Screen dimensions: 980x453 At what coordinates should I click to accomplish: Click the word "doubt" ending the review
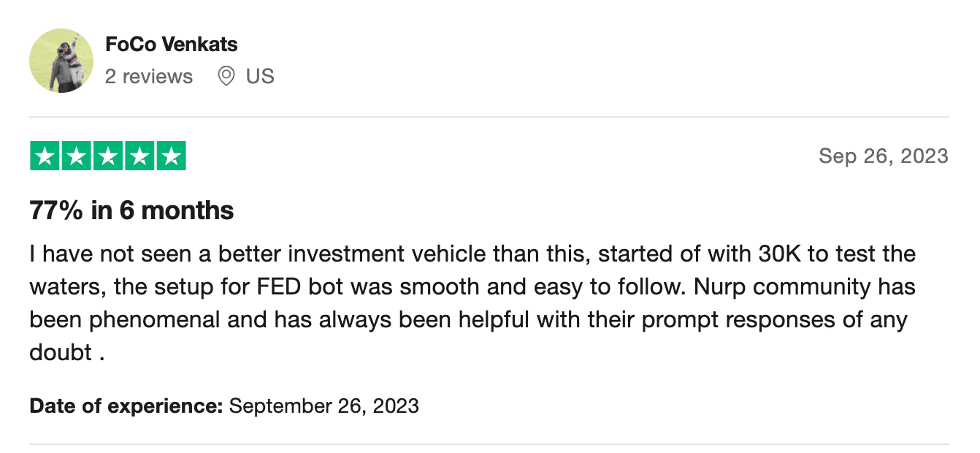tap(61, 351)
